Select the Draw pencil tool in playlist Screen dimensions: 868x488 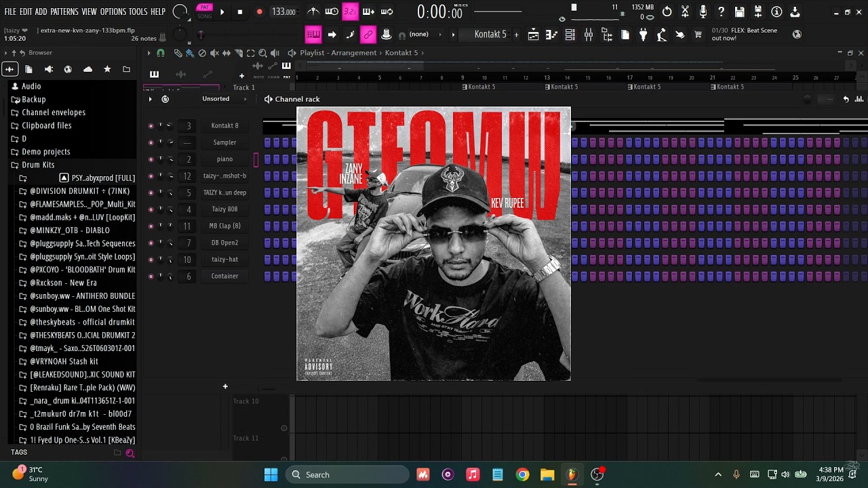(x=178, y=53)
